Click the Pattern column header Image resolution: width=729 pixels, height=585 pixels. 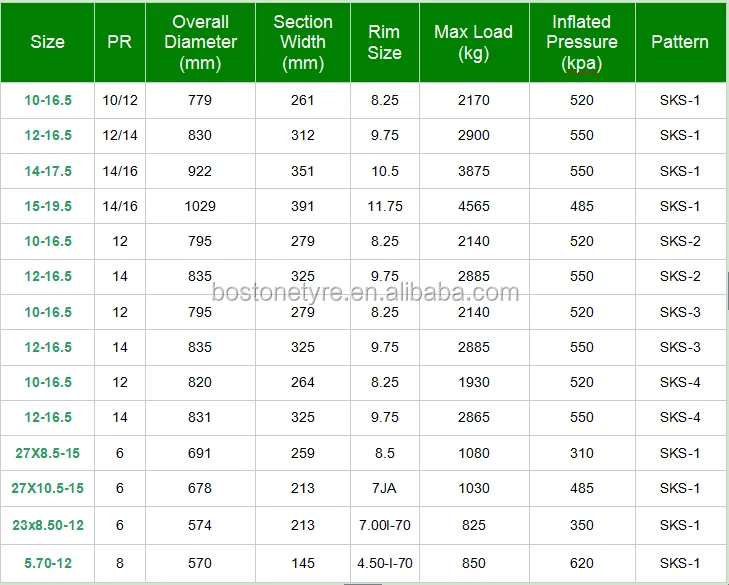click(680, 42)
